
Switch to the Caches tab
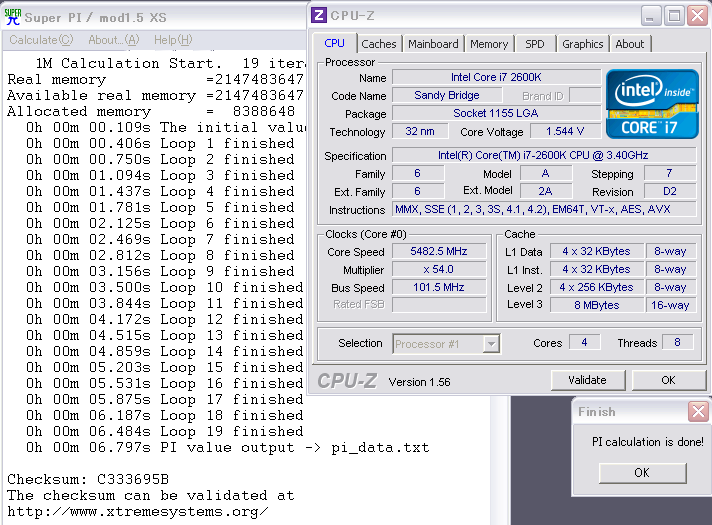pos(379,44)
